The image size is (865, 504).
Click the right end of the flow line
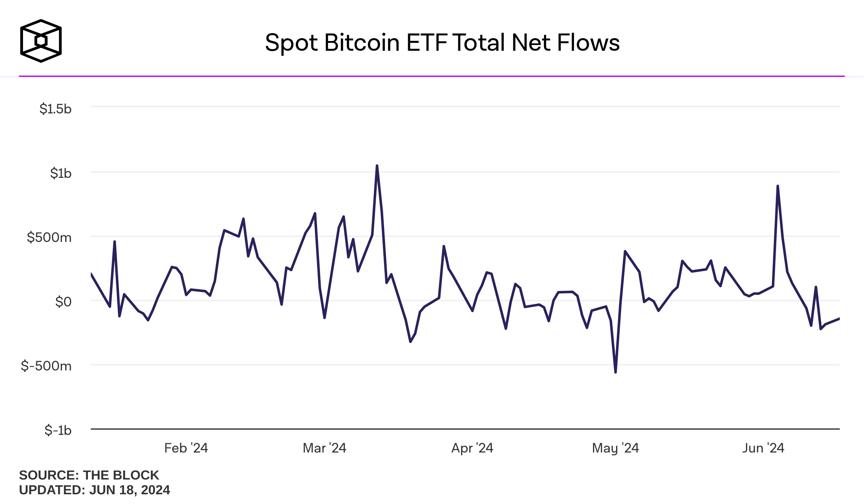tap(839, 319)
